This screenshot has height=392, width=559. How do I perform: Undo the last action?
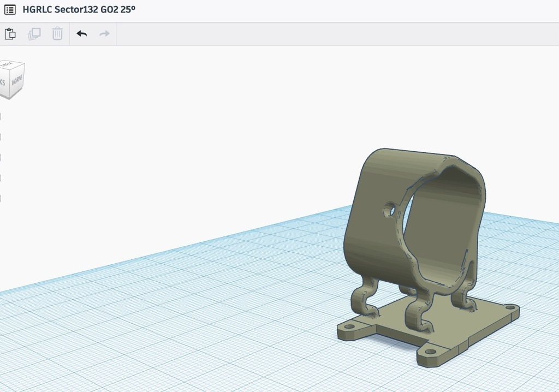(x=82, y=34)
